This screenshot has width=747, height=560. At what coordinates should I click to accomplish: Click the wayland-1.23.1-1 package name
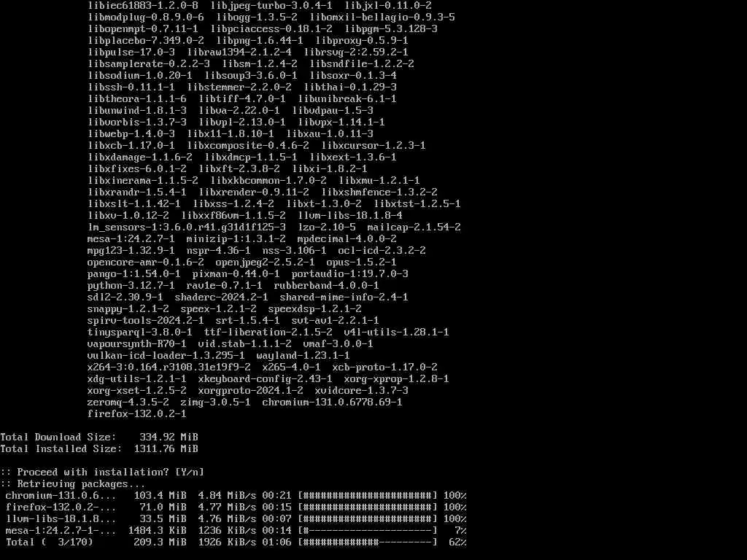point(303,356)
